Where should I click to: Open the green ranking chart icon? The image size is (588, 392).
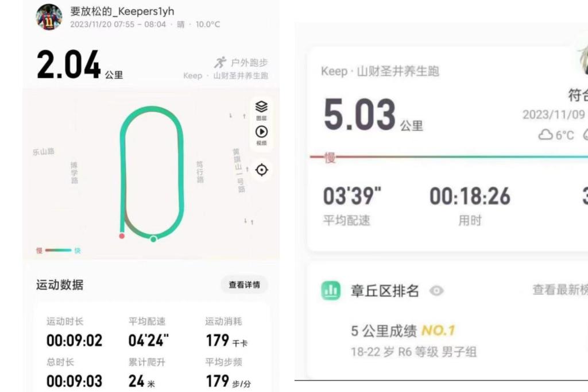[x=331, y=291]
